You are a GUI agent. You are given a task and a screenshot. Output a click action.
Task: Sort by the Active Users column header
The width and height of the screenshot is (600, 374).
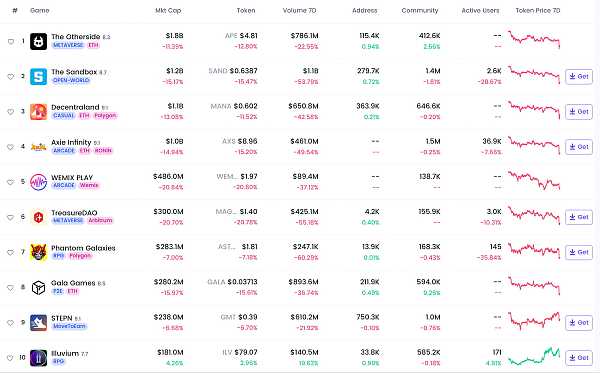point(480,11)
